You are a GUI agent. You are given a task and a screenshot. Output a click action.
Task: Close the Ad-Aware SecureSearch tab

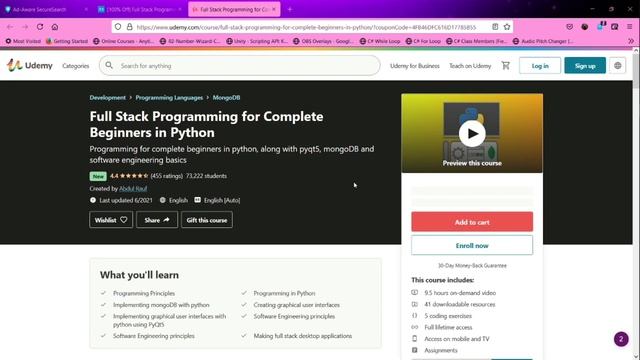point(86,9)
